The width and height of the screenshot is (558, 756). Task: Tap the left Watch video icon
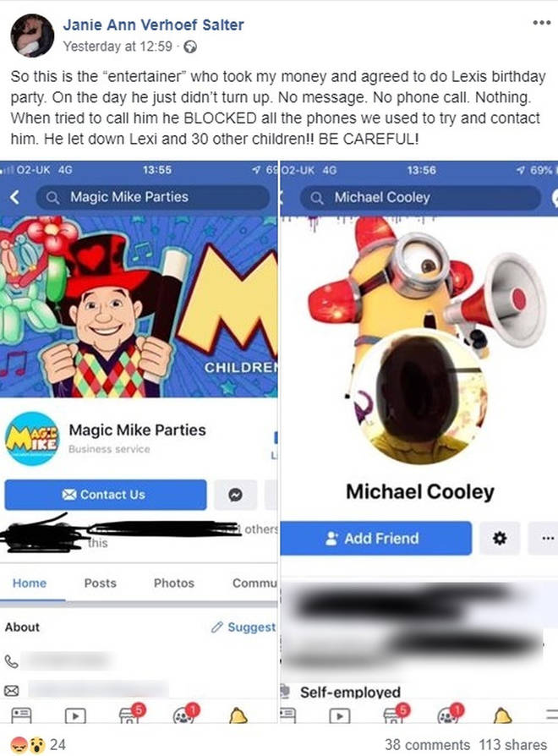point(75,715)
